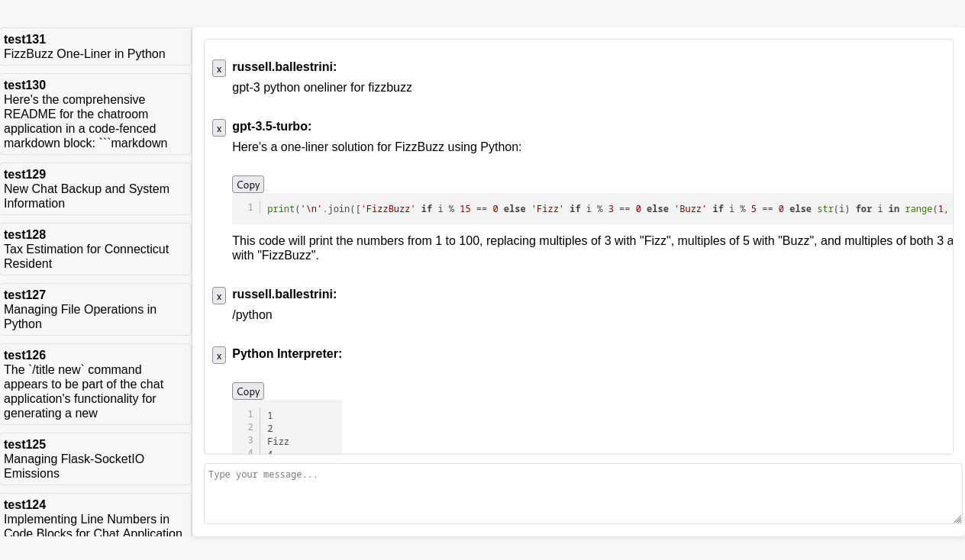Focus the Type your message box
This screenshot has height=560, width=965.
(583, 494)
